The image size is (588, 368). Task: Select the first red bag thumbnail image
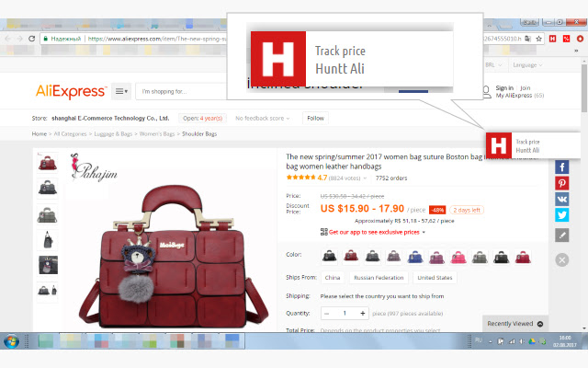coord(48,163)
